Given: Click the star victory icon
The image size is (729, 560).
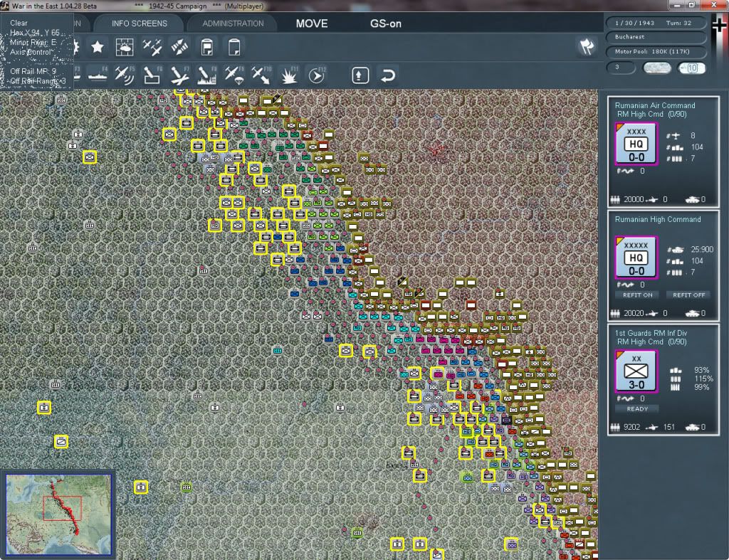Looking at the screenshot, I should coord(97,47).
